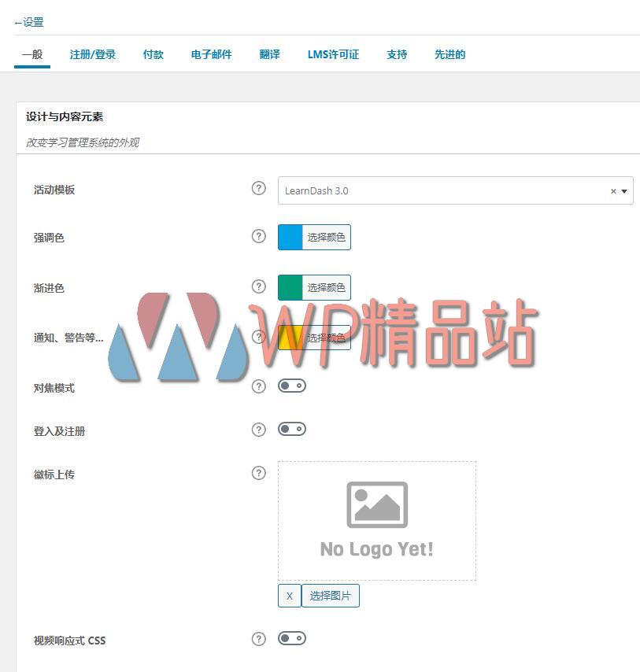Enable the 登入及注册 toggle
Image resolution: width=640 pixels, height=672 pixels.
[291, 429]
